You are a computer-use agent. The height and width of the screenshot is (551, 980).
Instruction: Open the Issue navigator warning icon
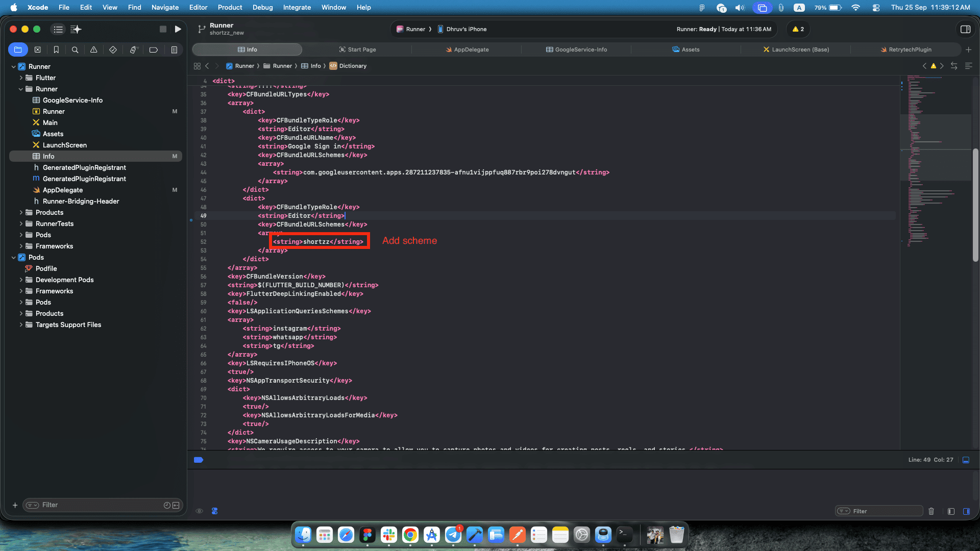pos(93,49)
